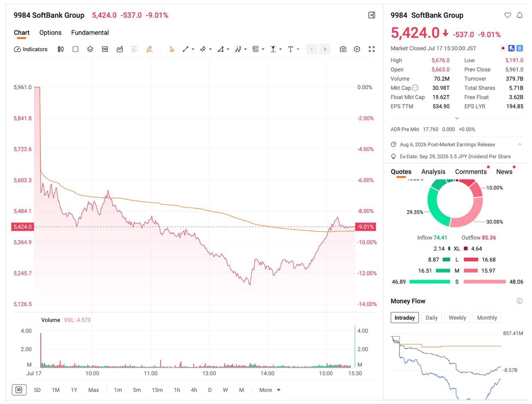Open Fibonacci tool dropdown arrow

(x=263, y=49)
